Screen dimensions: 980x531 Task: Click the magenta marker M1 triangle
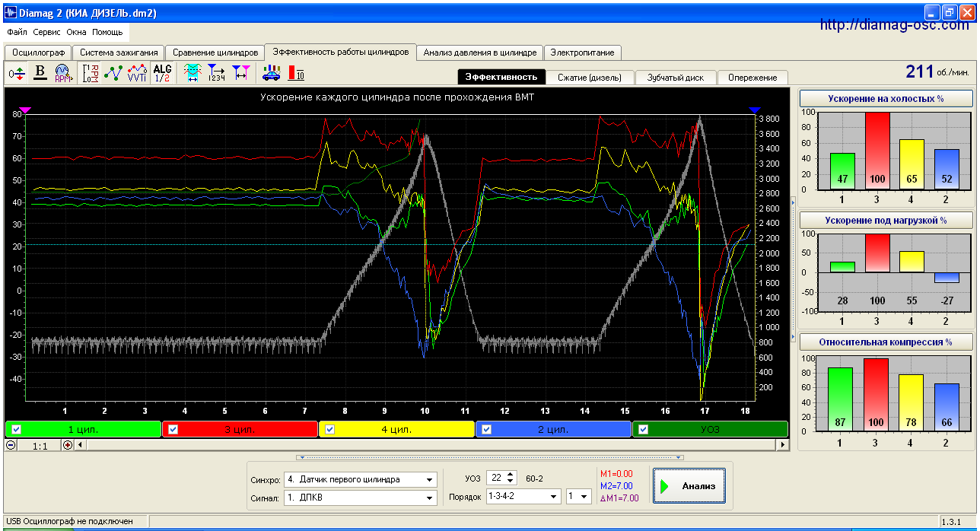pos(25,110)
